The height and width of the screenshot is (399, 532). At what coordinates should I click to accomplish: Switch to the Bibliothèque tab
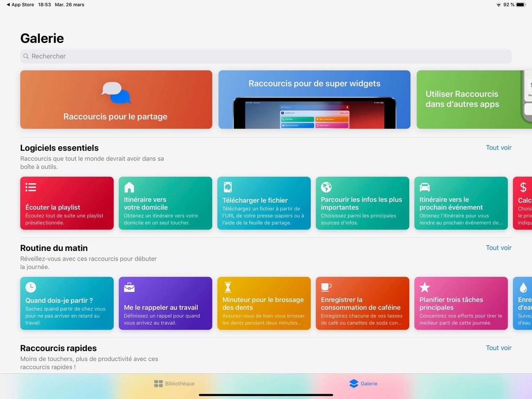click(174, 383)
